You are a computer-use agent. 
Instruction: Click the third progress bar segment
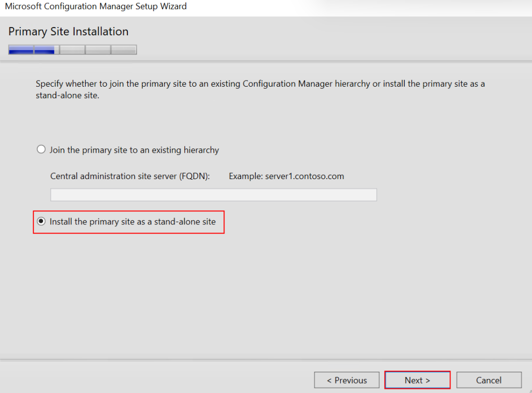[72, 50]
